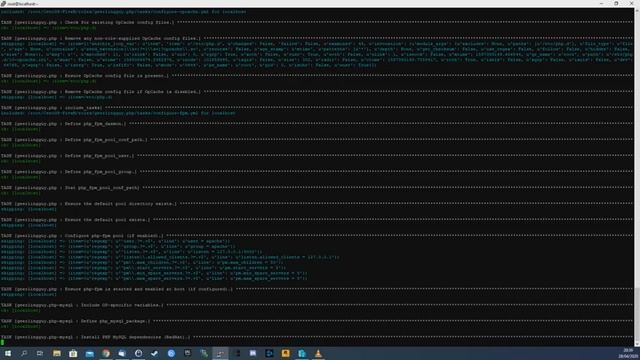Click 'Define php_fpm_pool_conf_path' task line
Image resolution: width=640 pixels, height=360 pixels.
click(x=74, y=140)
